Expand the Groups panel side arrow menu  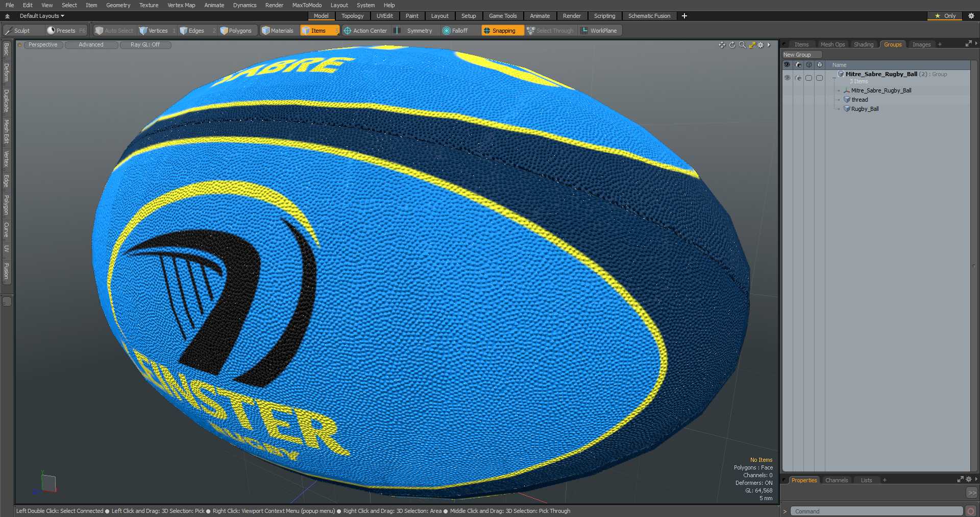point(976,44)
